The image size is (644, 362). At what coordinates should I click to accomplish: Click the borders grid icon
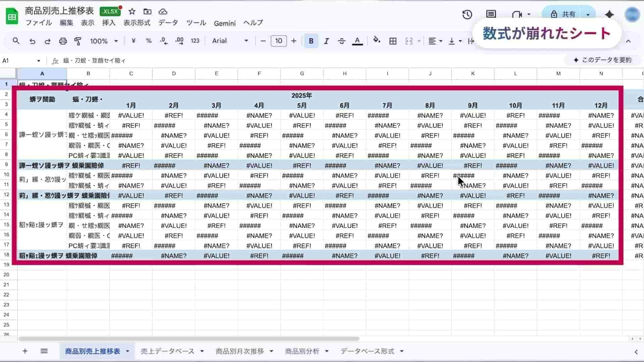pos(393,41)
